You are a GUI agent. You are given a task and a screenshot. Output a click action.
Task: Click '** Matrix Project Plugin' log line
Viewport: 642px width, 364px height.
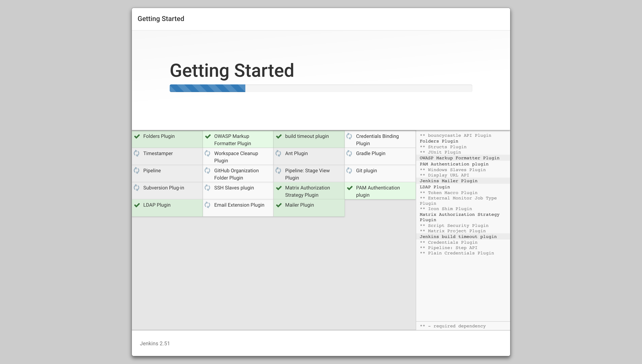pos(452,231)
